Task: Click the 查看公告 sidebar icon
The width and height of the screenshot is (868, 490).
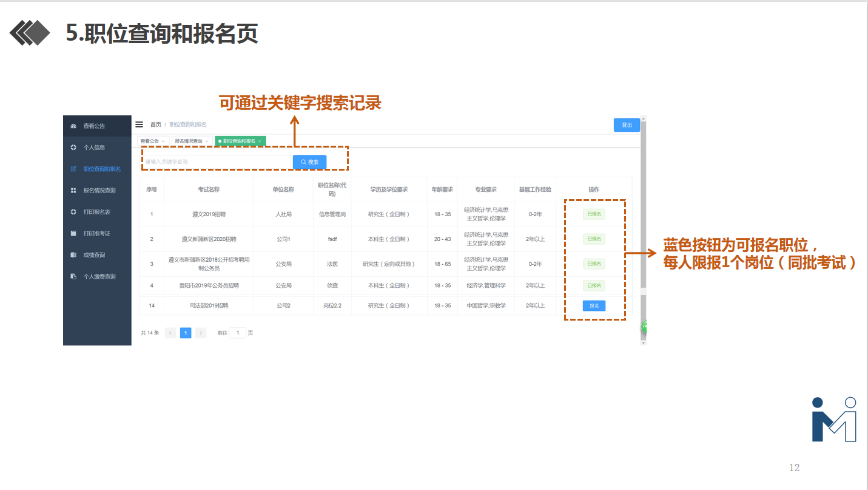Action: point(73,126)
